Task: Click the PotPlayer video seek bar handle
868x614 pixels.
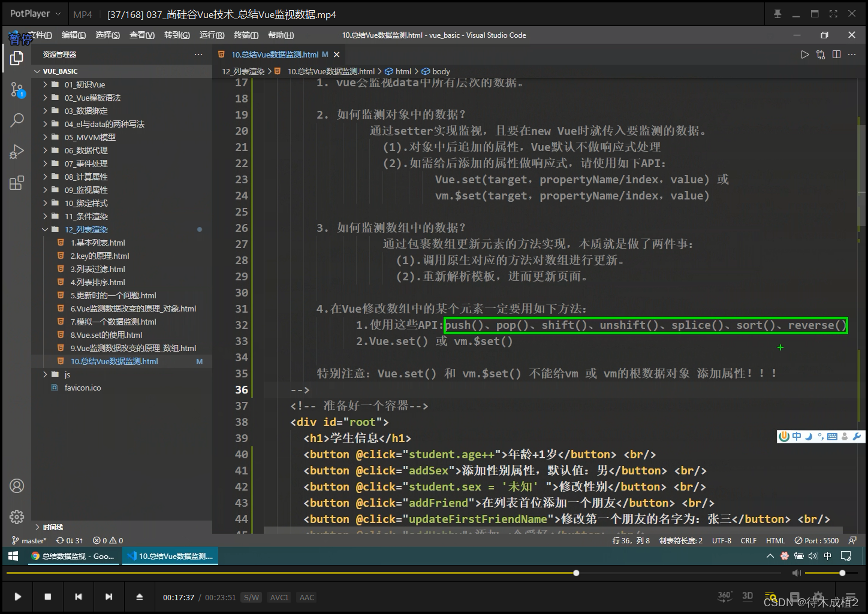Action: [x=576, y=573]
